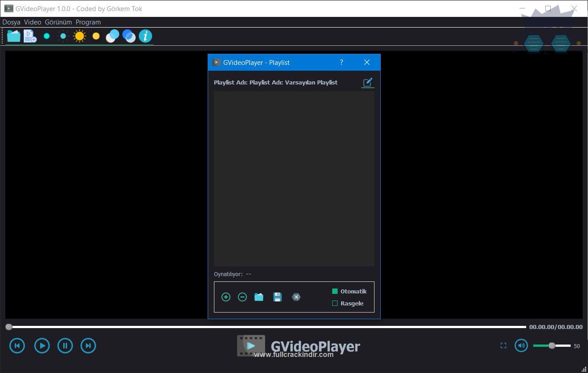Click the toolbar drag grip handle
The width and height of the screenshot is (588, 373).
[x=3, y=36]
